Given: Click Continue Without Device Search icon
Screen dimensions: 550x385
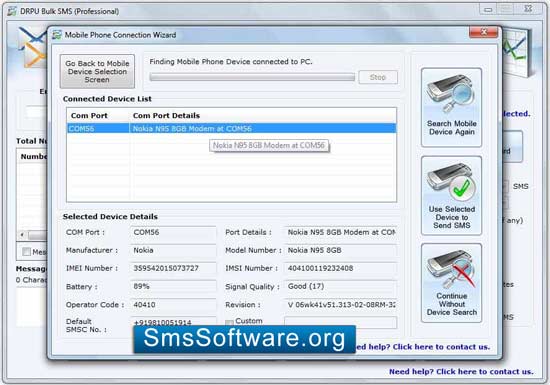Looking at the screenshot, I should pos(451,283).
